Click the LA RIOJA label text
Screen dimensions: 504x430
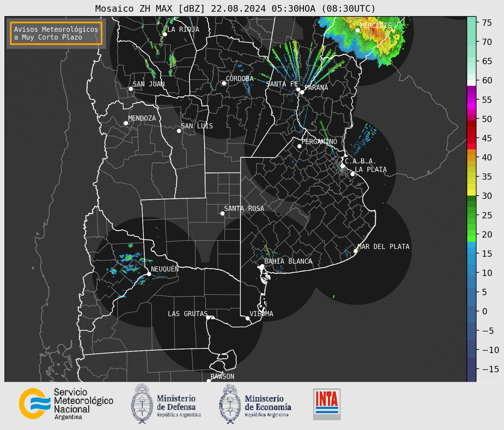[183, 29]
